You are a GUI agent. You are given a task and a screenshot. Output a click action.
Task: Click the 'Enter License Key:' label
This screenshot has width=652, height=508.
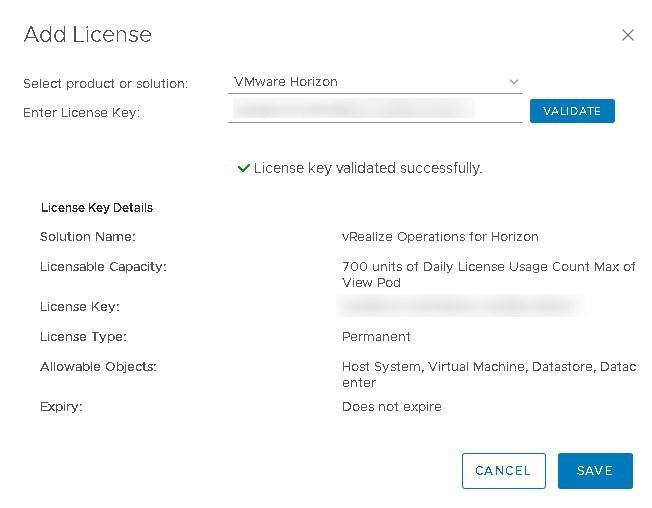[x=82, y=113]
